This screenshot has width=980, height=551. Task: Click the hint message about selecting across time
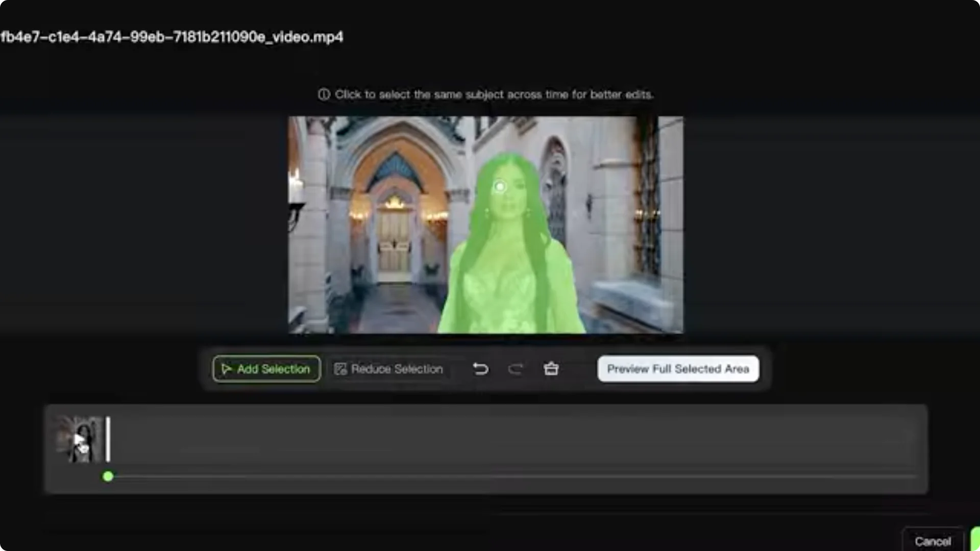pyautogui.click(x=495, y=94)
